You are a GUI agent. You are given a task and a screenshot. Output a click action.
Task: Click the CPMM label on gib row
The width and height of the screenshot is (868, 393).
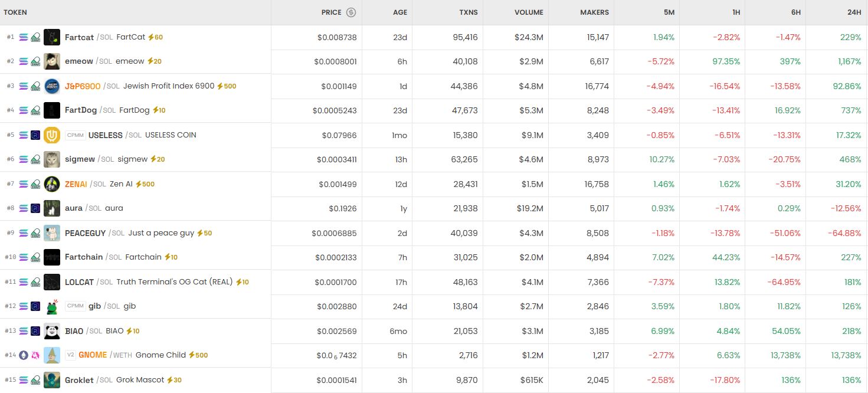tap(76, 306)
